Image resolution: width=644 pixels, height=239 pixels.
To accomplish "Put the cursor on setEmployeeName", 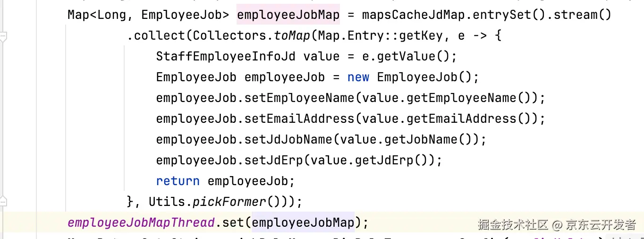I will (299, 98).
